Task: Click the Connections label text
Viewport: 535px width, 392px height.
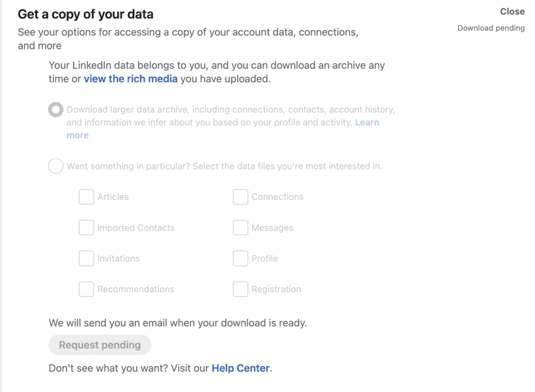Action: click(277, 197)
